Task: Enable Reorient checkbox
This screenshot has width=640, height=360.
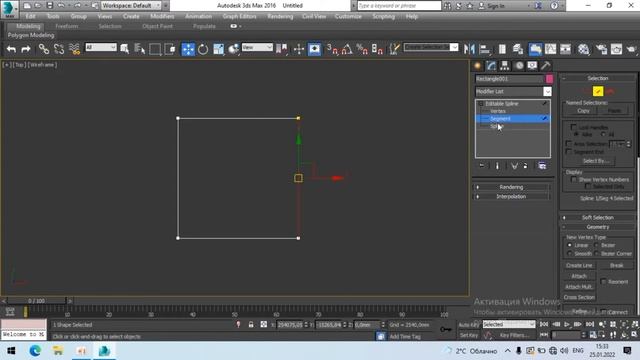Action: point(603,281)
